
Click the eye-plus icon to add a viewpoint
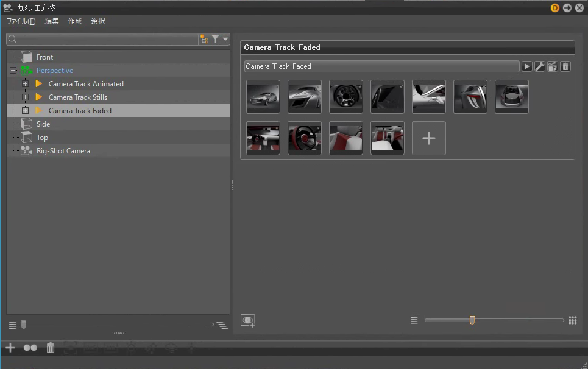click(248, 321)
